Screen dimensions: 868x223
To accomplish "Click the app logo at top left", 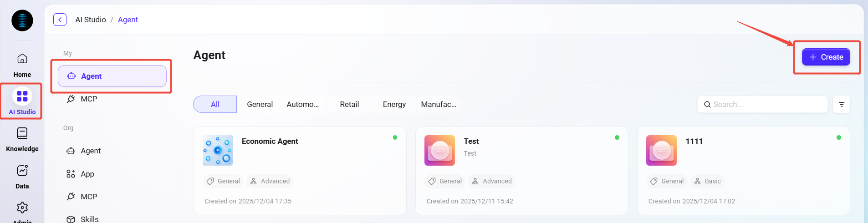I will (22, 20).
